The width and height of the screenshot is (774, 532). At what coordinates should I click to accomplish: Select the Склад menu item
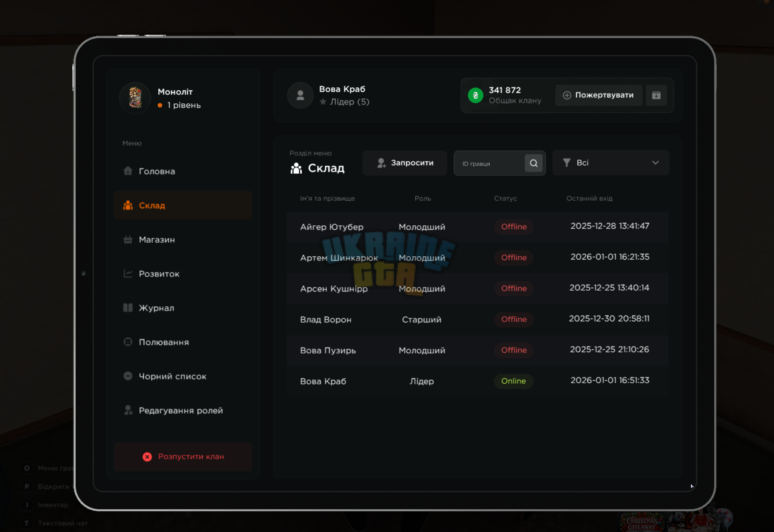pyautogui.click(x=183, y=205)
